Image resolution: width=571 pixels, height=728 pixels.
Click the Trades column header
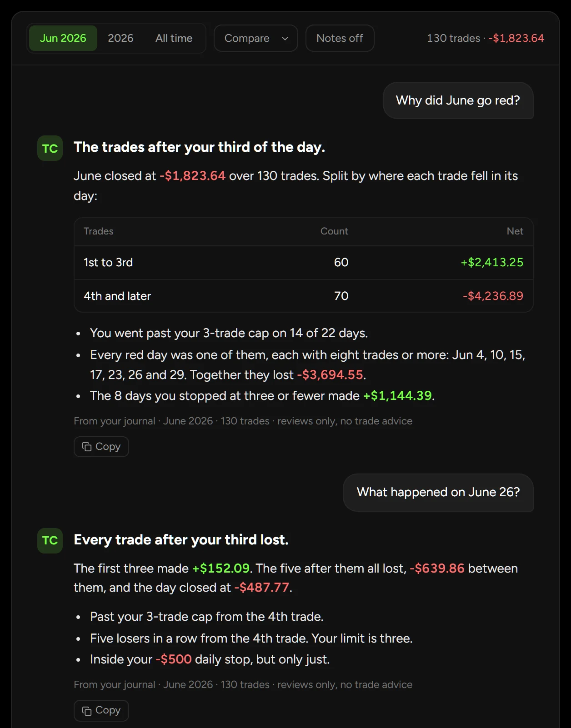point(99,231)
